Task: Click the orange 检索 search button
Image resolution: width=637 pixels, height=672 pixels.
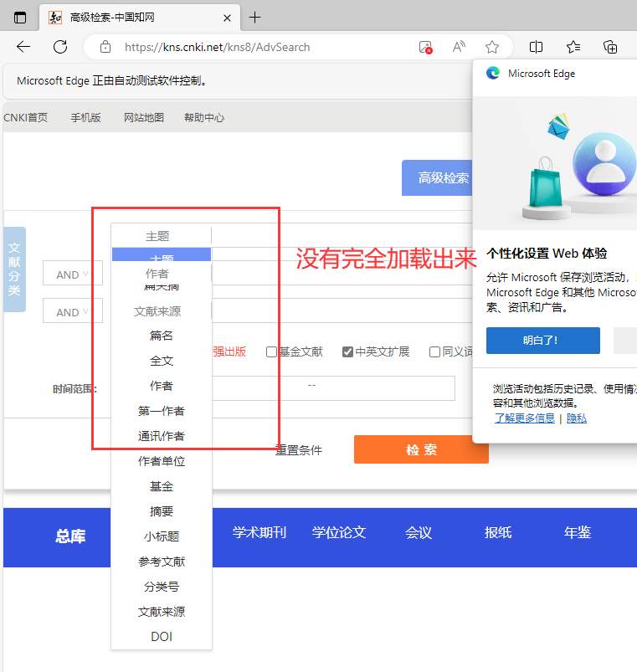Action: [421, 449]
